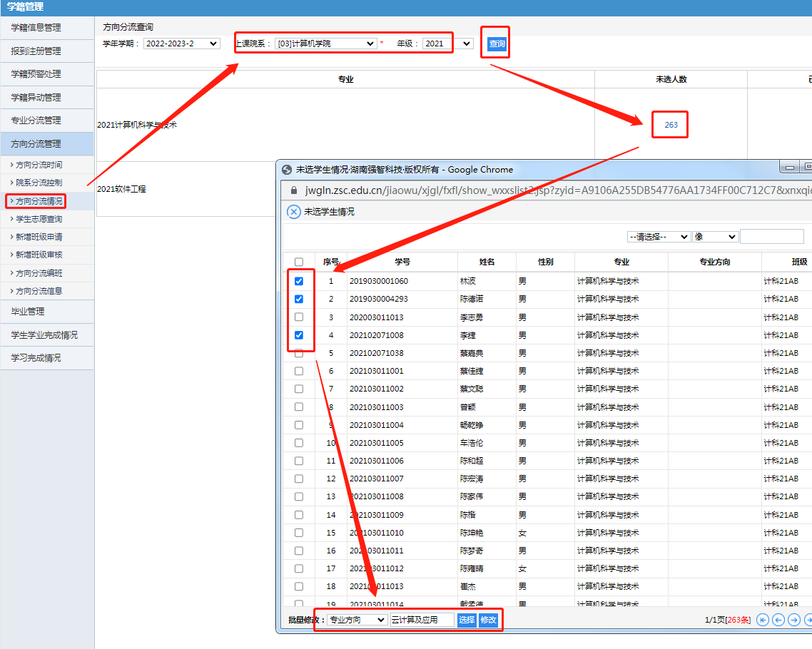The image size is (812, 649).
Task: Click the 修改 button in batch edit bar
Action: (488, 620)
